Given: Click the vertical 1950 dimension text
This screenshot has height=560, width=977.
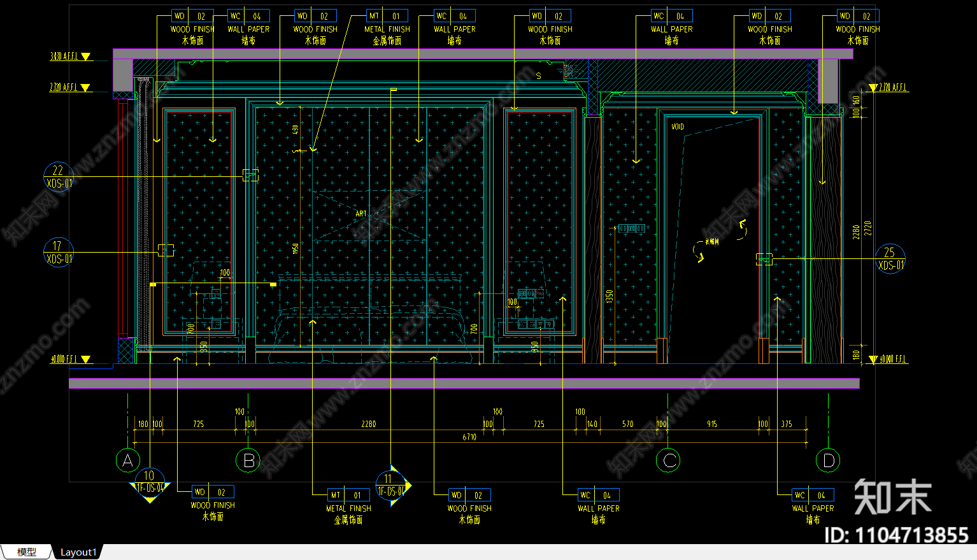Looking at the screenshot, I should coord(296,248).
